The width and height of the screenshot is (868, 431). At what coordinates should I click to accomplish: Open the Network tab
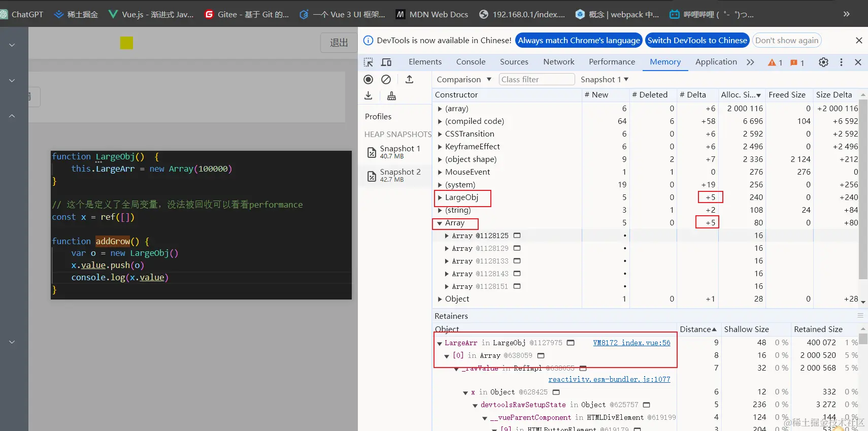click(x=559, y=62)
